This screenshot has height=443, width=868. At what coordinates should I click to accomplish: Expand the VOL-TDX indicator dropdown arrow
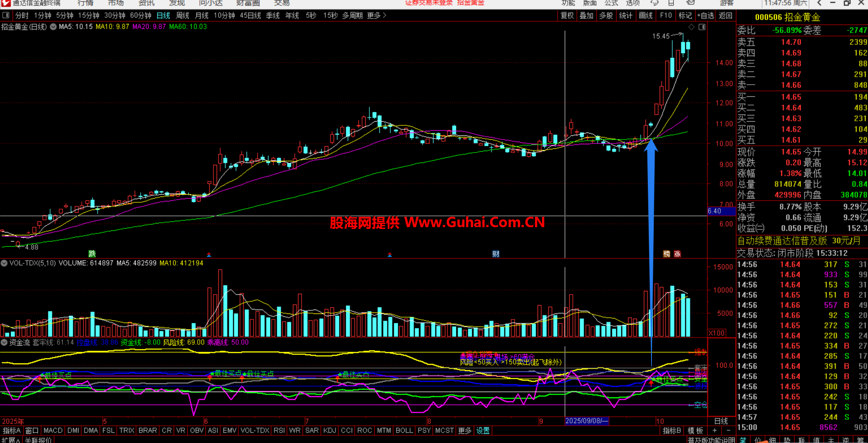4,263
